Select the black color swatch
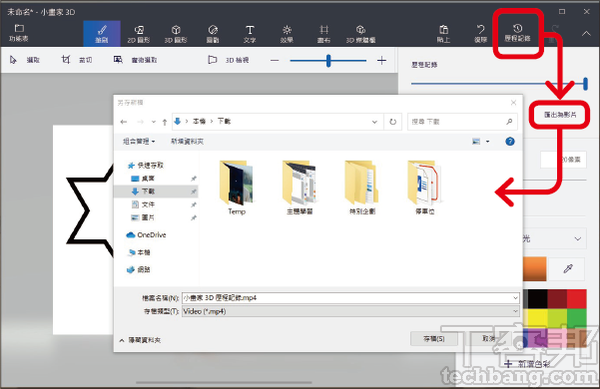Screen dimensions: 600x389 (538, 299)
